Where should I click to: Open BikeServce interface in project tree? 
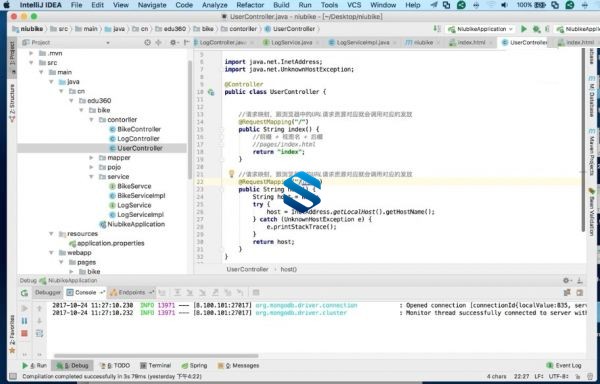(130, 186)
